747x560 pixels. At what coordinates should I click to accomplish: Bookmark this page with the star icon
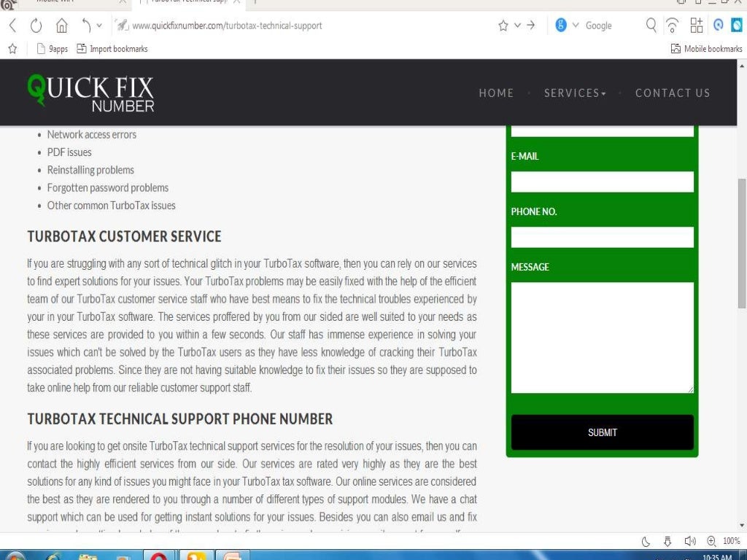503,26
